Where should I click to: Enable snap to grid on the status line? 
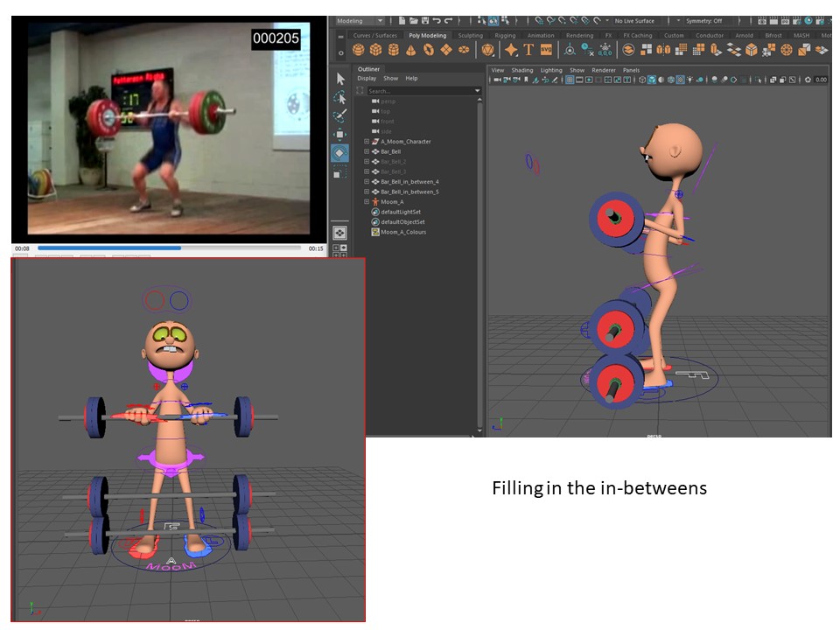click(539, 18)
